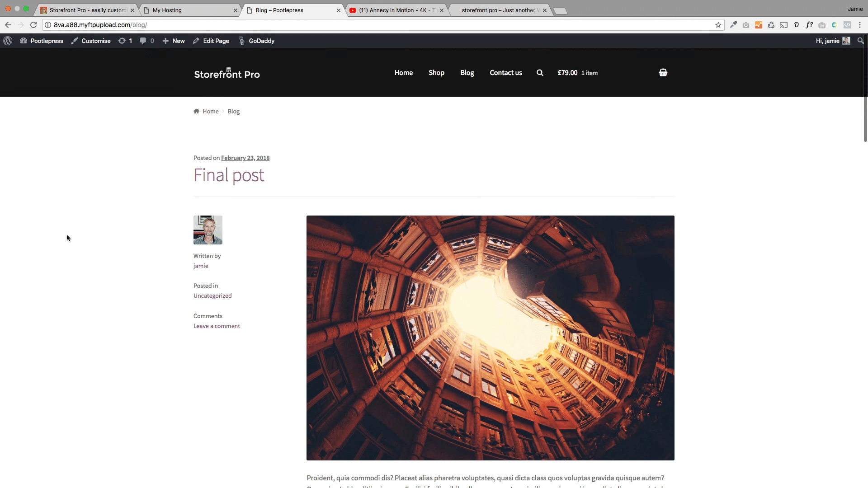
Task: Go to Home in site navigation
Action: [x=404, y=73]
